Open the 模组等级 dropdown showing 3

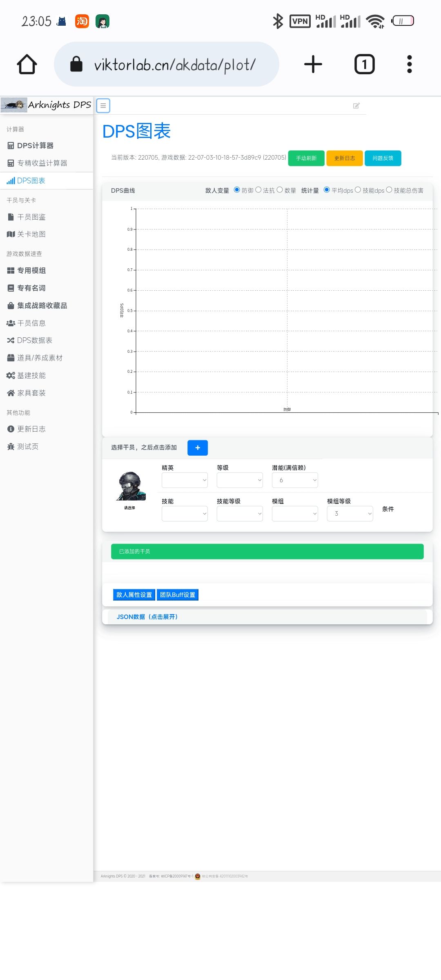pos(350,514)
